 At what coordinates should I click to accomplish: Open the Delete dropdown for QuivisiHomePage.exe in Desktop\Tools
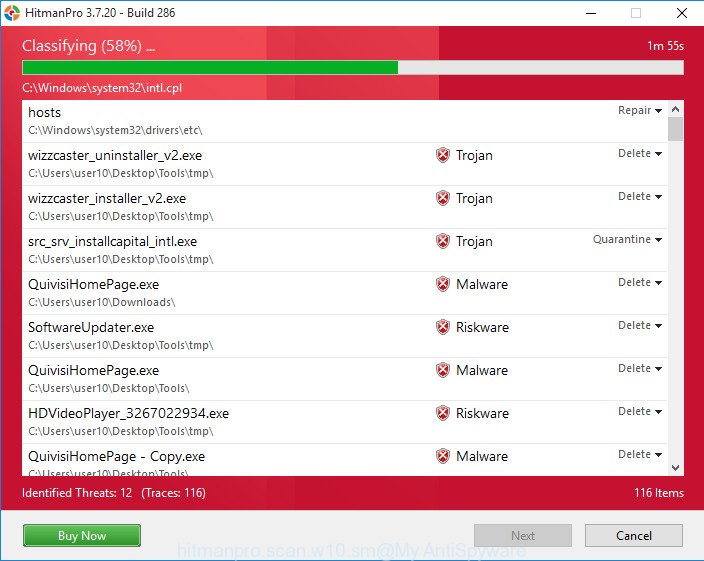click(x=640, y=368)
